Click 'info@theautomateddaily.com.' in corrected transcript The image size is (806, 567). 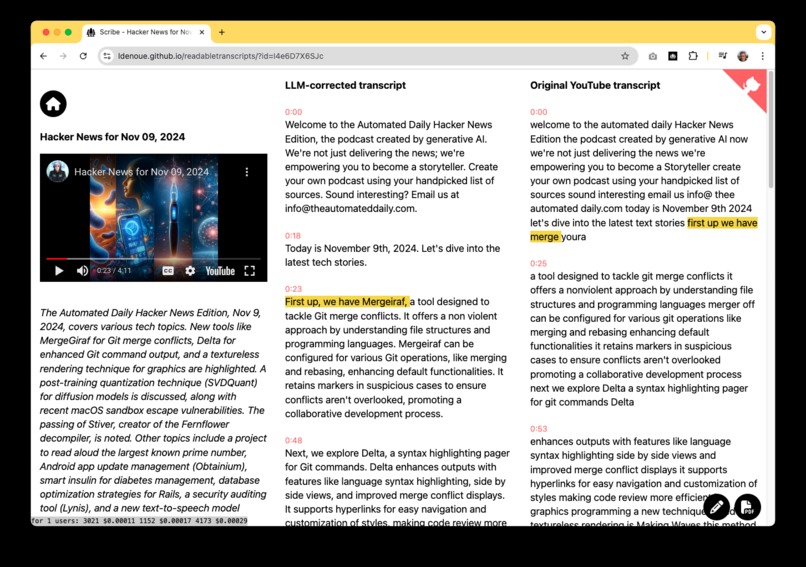pyautogui.click(x=351, y=209)
